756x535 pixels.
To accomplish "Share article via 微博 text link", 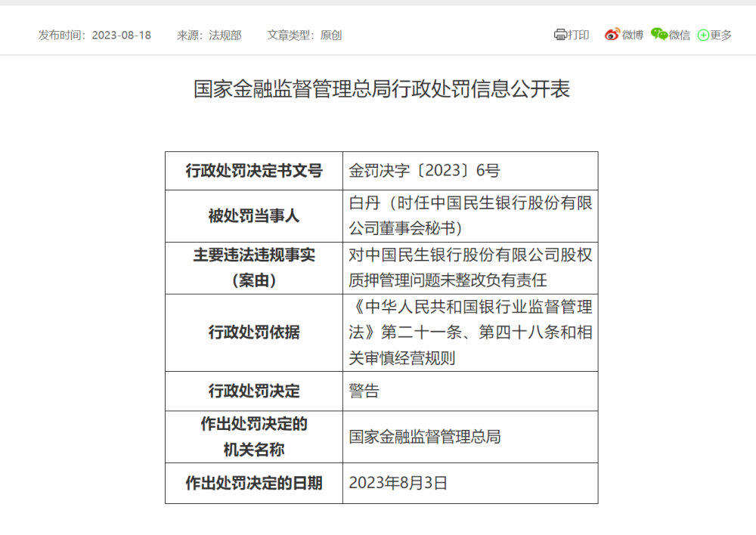I will coord(633,35).
